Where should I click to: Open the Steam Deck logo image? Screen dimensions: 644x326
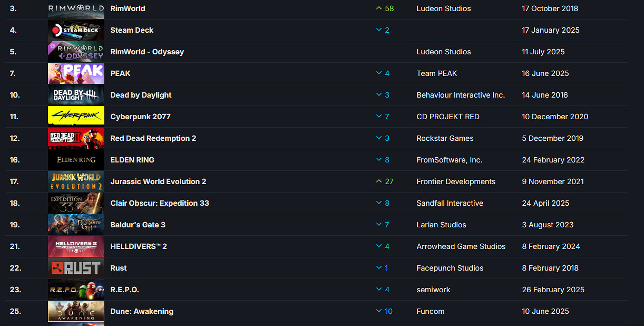click(76, 30)
